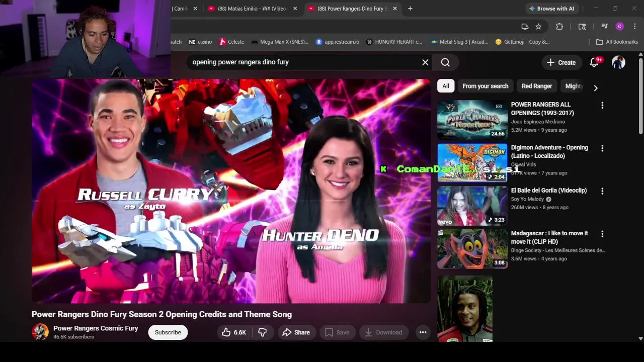Image resolution: width=644 pixels, height=362 pixels.
Task: Open HUNGRY HERART bookmark
Action: [x=394, y=42]
